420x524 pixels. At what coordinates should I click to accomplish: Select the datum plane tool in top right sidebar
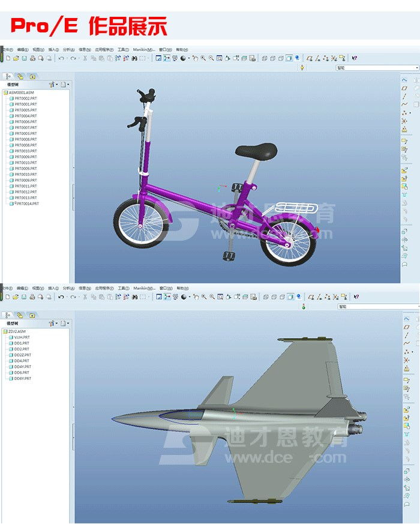(x=404, y=88)
